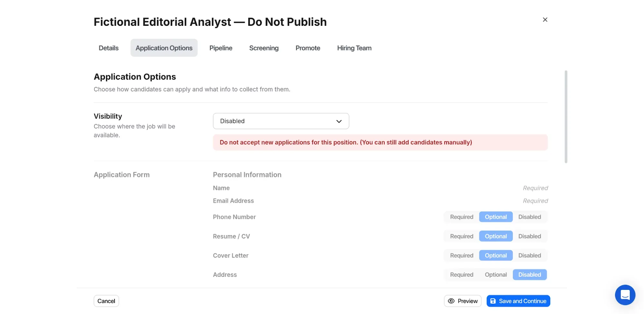Go to the Screening tab
Image resolution: width=644 pixels, height=314 pixels.
click(x=264, y=48)
